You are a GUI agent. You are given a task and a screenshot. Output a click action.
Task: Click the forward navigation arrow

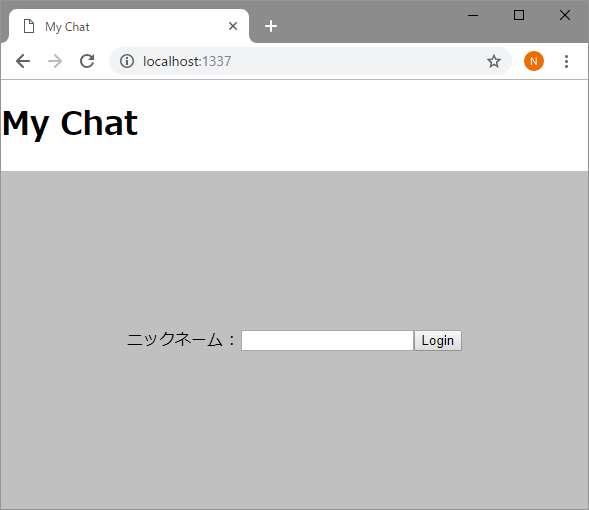click(x=55, y=61)
